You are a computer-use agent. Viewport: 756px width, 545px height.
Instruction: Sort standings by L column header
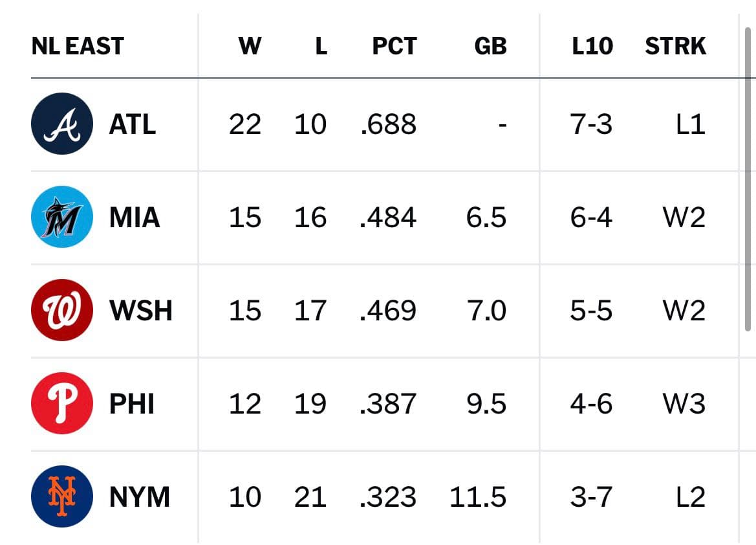click(x=321, y=47)
